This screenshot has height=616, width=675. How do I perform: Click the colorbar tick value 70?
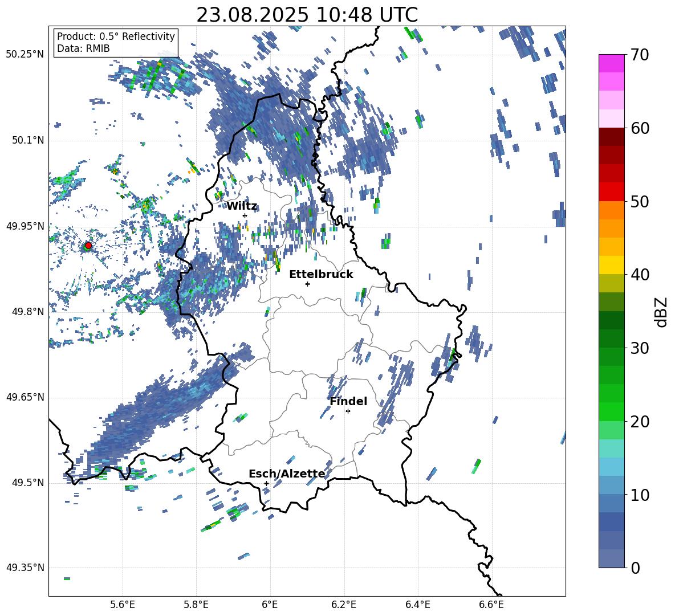click(x=640, y=55)
